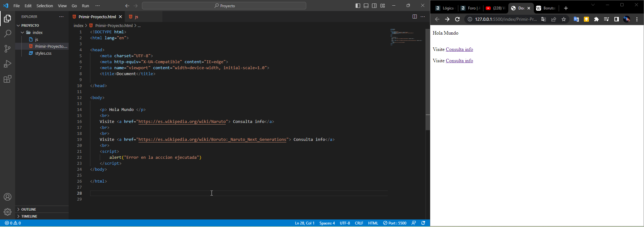The image size is (644, 227).
Task: Click the Proyecto command center search box
Action: (x=224, y=6)
